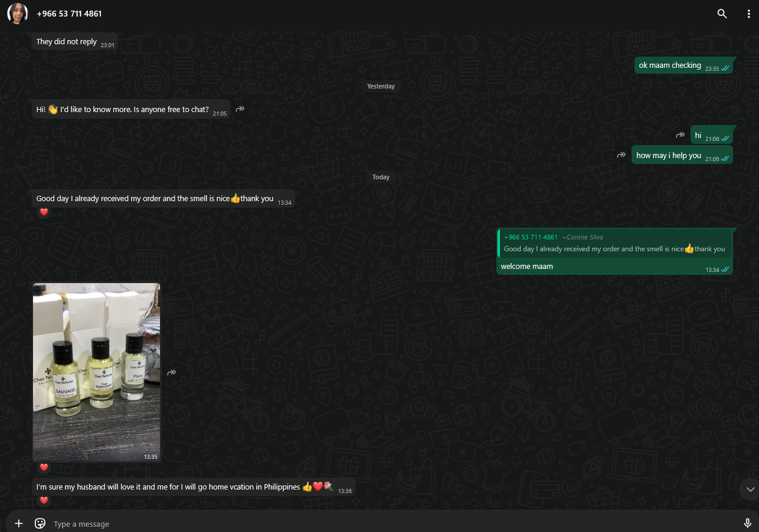This screenshot has width=759, height=532.
Task: Click forward arrow beside "how may i help you"
Action: (621, 155)
